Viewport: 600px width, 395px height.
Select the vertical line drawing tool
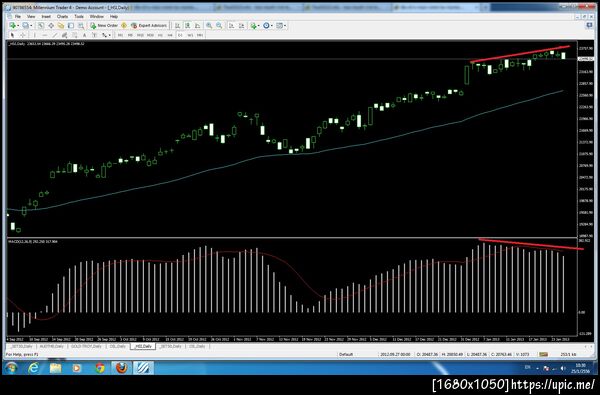pos(35,35)
